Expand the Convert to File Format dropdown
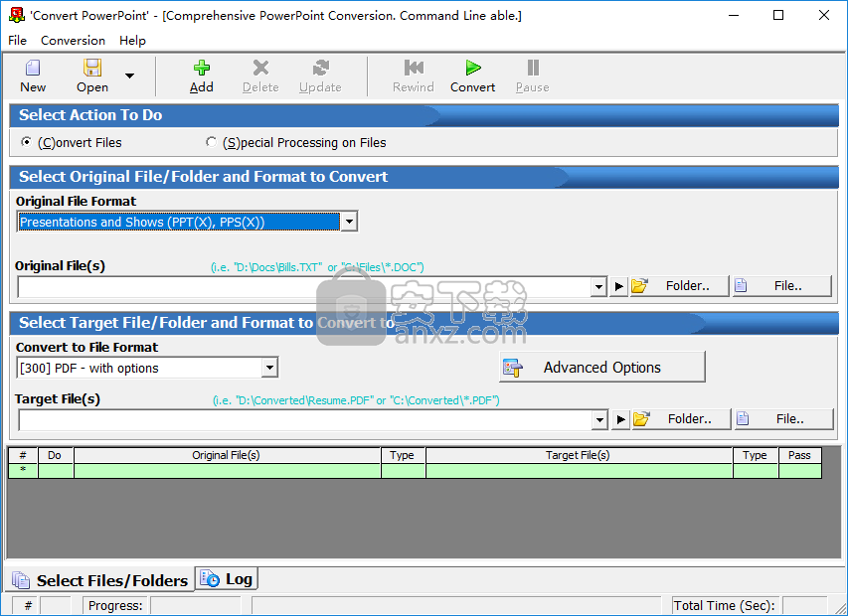Screen dimensions: 848x616 point(269,368)
